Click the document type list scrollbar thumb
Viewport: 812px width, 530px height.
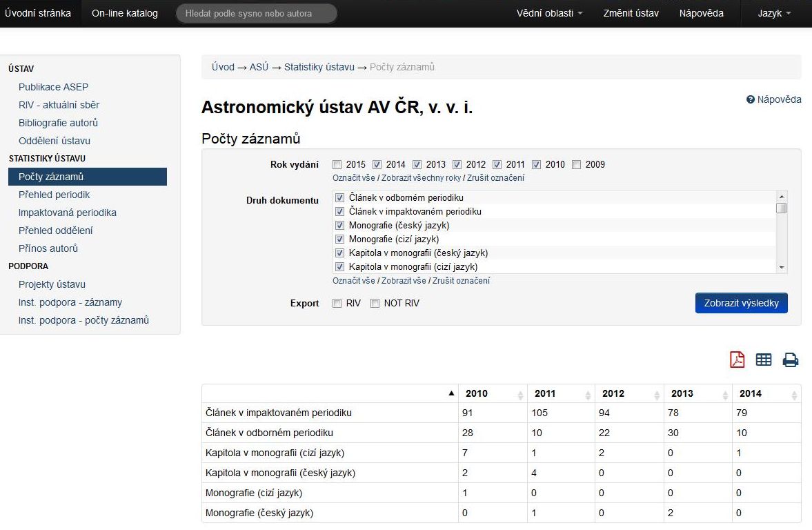(782, 208)
